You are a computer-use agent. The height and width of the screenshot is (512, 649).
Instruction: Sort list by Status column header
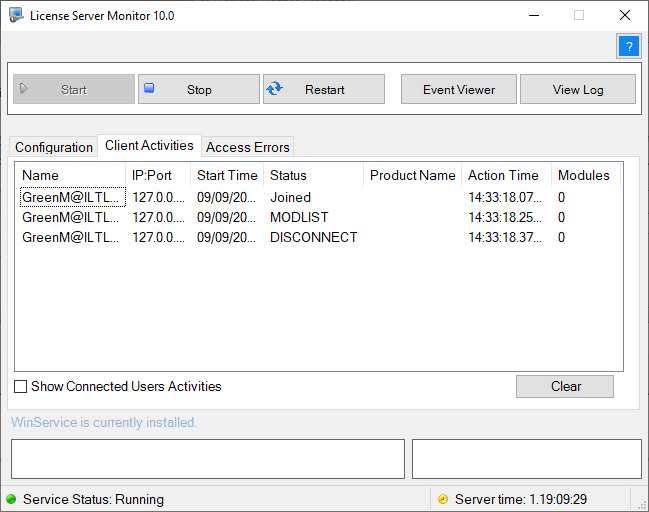tap(313, 175)
